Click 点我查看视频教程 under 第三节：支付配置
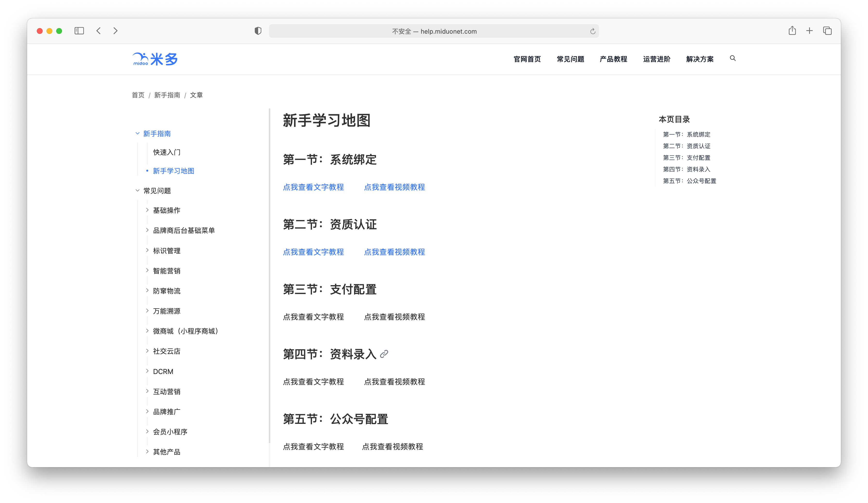Image resolution: width=868 pixels, height=503 pixels. [x=394, y=317]
